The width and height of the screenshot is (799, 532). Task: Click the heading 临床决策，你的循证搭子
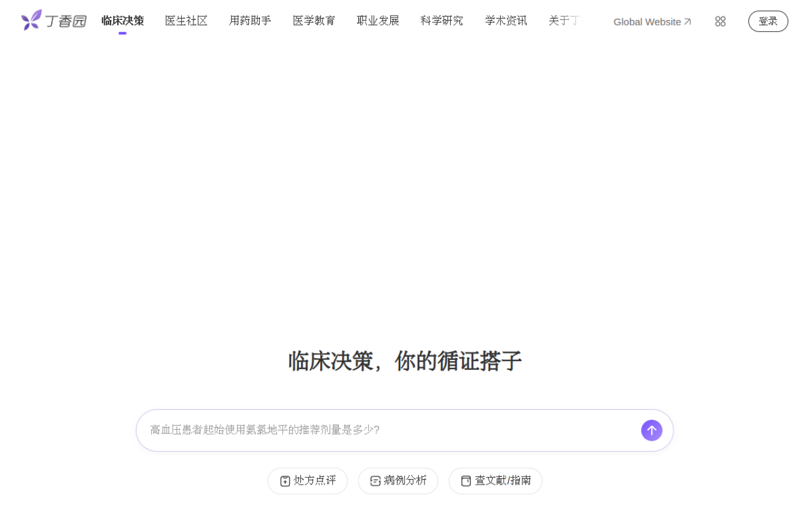pos(404,361)
